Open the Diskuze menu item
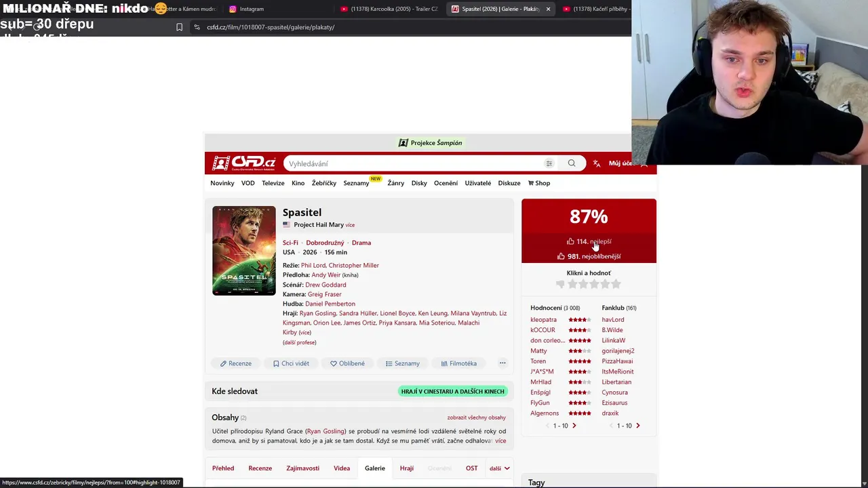 (x=509, y=183)
